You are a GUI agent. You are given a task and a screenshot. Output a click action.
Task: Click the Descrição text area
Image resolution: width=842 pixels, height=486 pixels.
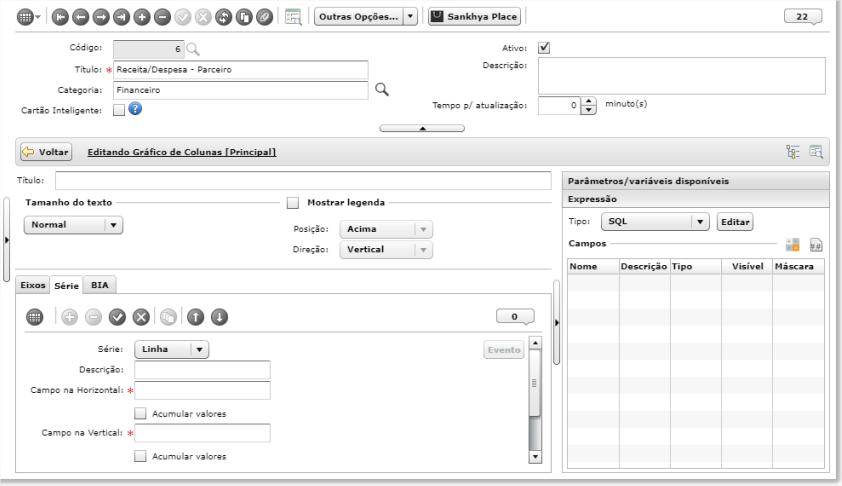(682, 76)
